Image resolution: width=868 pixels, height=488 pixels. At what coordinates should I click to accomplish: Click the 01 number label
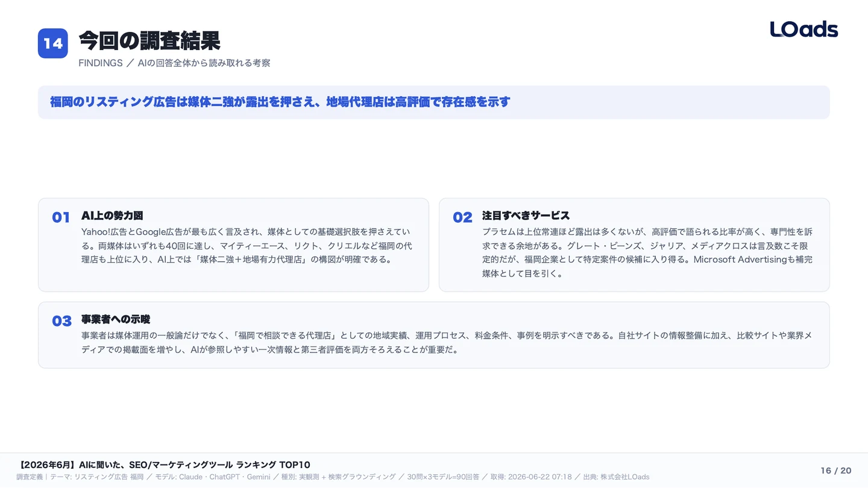[x=61, y=217]
